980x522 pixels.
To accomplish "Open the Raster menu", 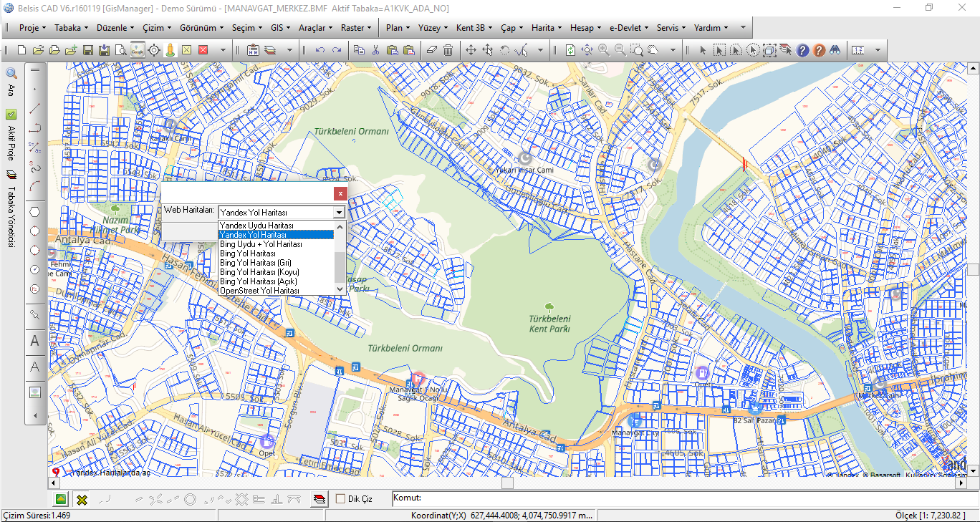I will pyautogui.click(x=356, y=28).
